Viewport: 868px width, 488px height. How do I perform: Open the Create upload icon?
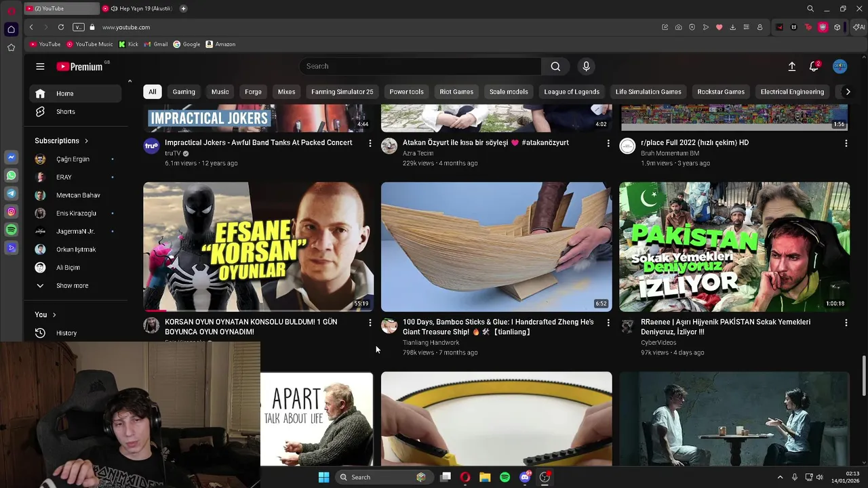(791, 66)
